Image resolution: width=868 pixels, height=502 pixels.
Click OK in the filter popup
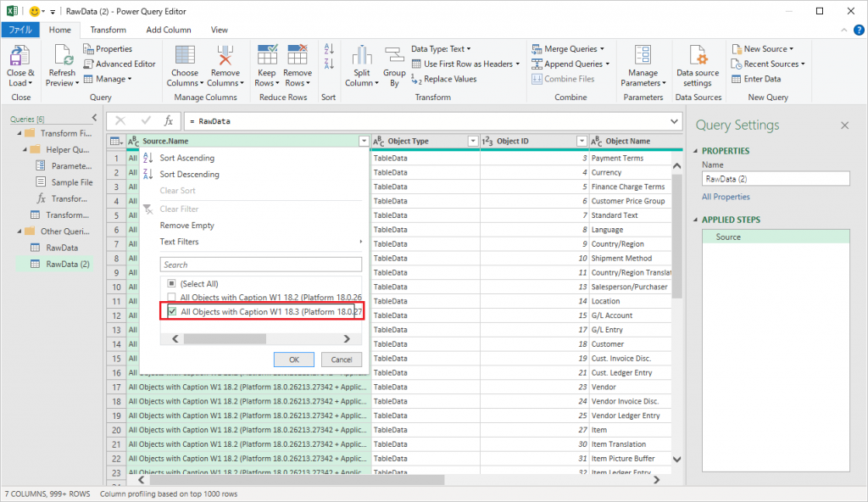[x=294, y=360]
